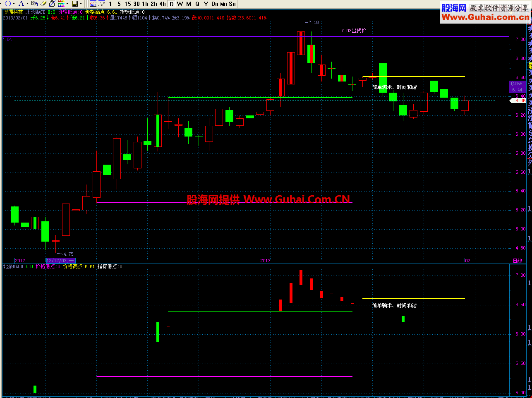Switch to the 2h period
This screenshot has width=532, height=398.
click(154, 4)
